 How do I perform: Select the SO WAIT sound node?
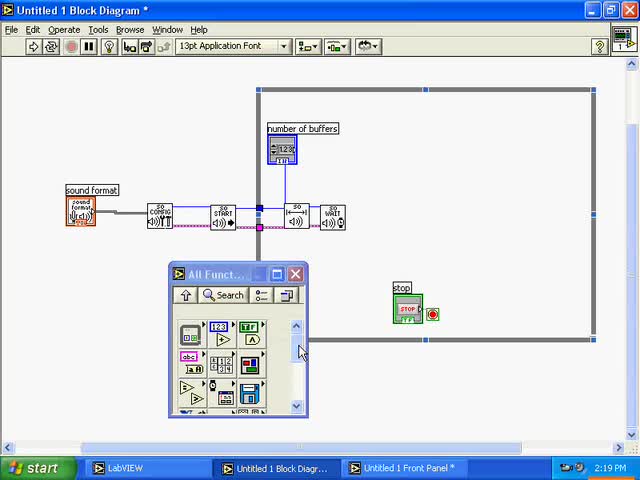point(333,218)
